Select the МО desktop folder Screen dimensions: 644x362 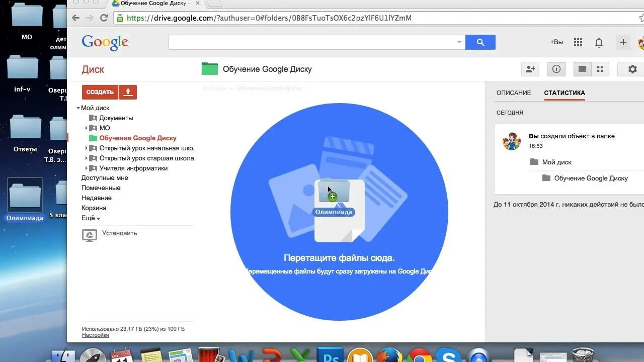(27, 22)
